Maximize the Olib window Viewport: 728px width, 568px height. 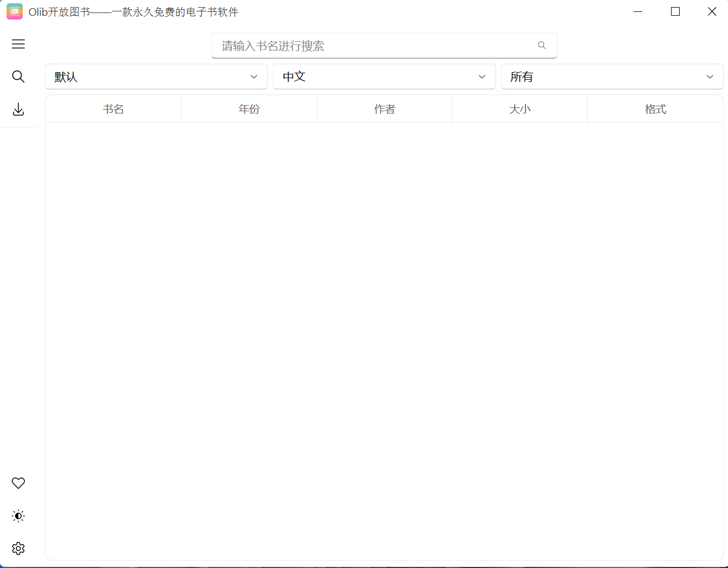(675, 11)
